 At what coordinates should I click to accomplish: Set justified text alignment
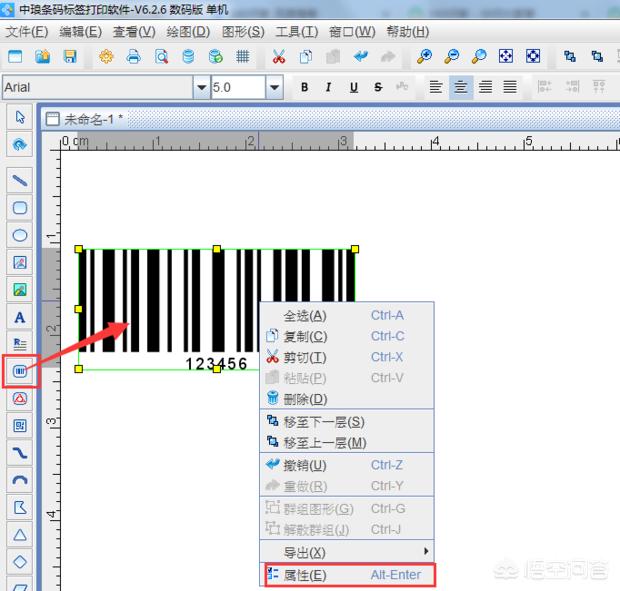[x=510, y=87]
